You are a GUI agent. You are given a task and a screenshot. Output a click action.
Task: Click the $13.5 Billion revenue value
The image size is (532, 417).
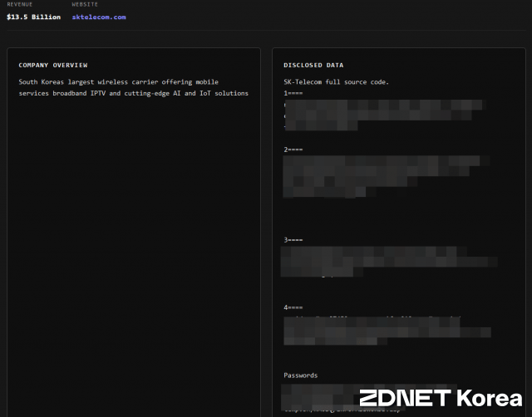point(33,17)
